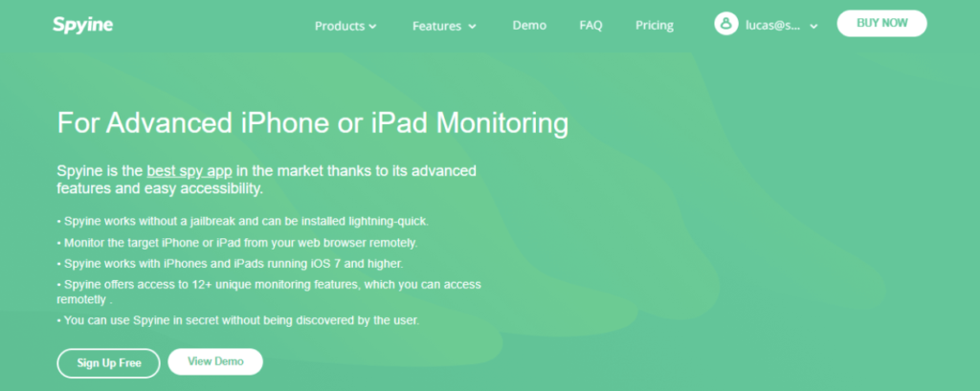
Task: Click 'use Spyine in secret' bullet
Action: pos(238,320)
